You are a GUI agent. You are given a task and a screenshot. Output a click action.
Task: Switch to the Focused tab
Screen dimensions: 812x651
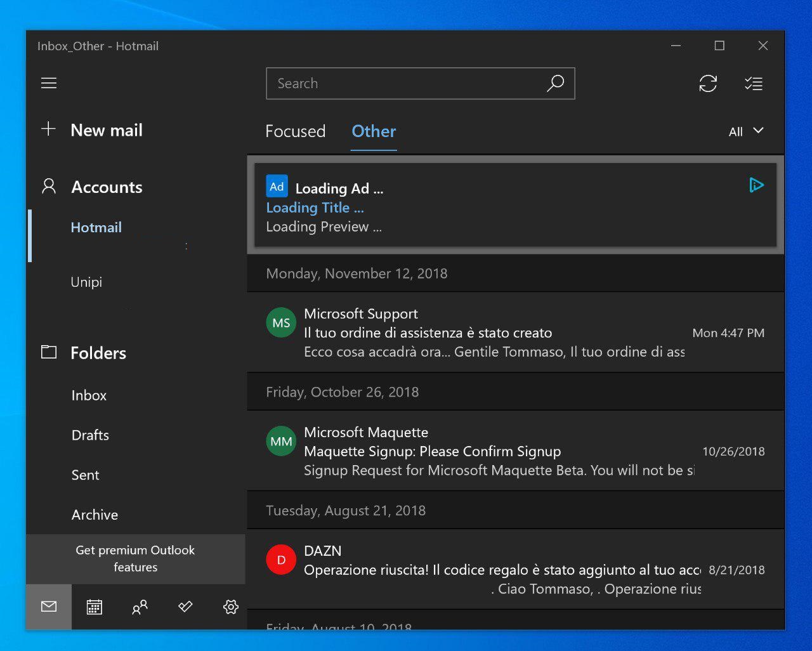[x=295, y=131]
